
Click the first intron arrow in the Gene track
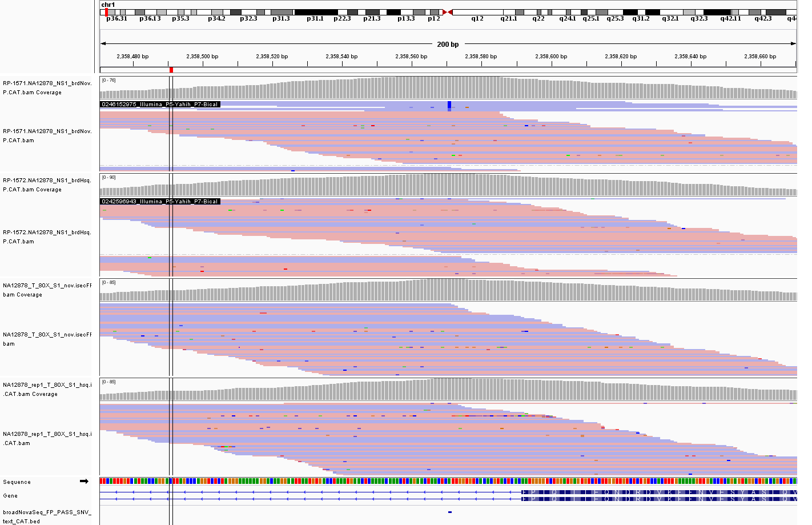116,492
